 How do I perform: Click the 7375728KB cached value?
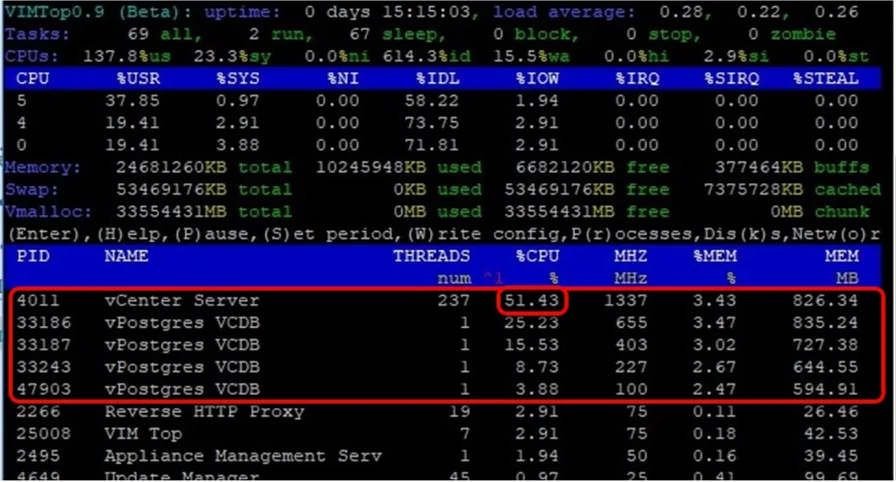pos(753,190)
